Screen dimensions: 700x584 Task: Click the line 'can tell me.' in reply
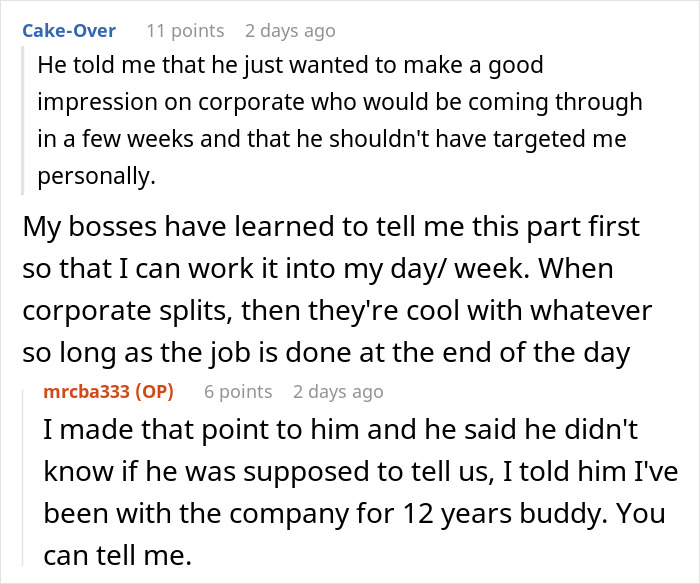click(117, 555)
